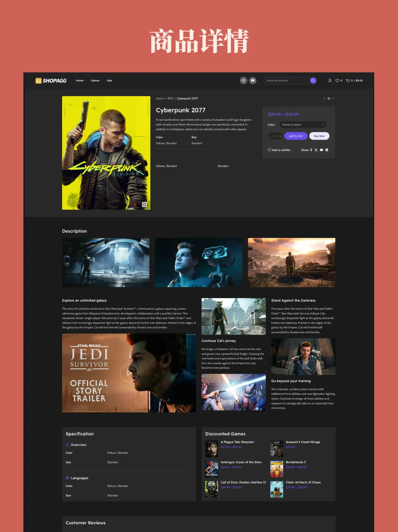Screen dimensions: 398x532
Task: Open the lightsaber combat image
Action: tap(234, 392)
